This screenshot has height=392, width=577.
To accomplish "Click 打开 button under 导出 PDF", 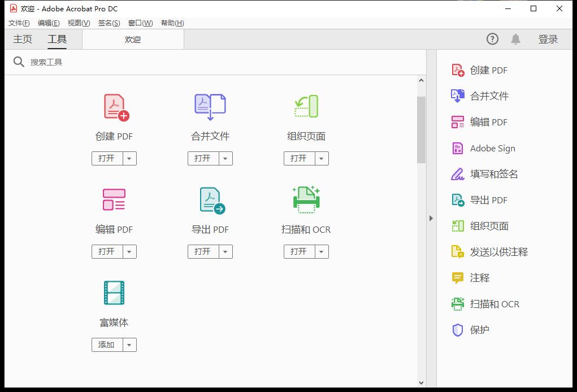I will 203,252.
